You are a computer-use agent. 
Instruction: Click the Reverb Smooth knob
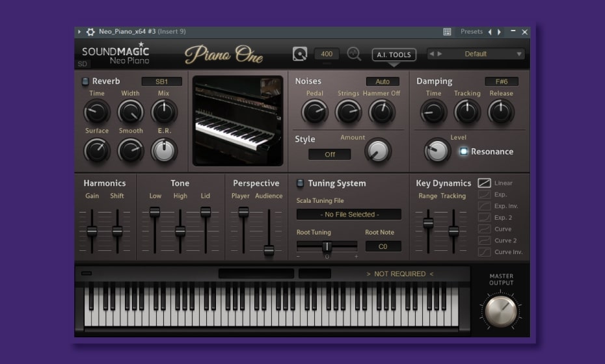click(x=130, y=150)
